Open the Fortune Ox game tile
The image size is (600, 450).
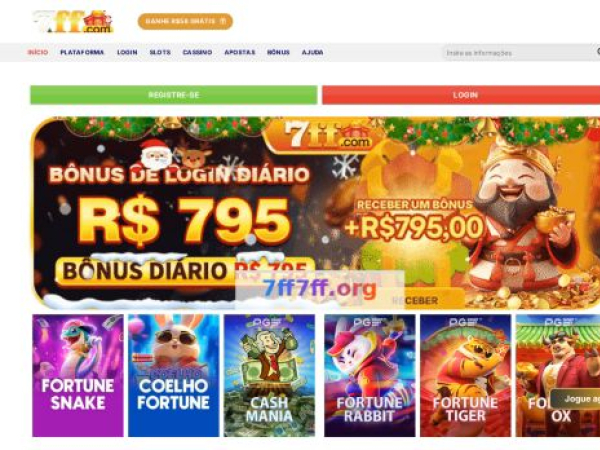[558, 375]
